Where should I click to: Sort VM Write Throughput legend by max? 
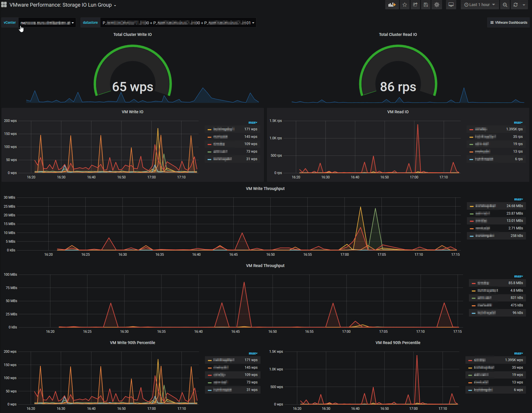coord(518,199)
